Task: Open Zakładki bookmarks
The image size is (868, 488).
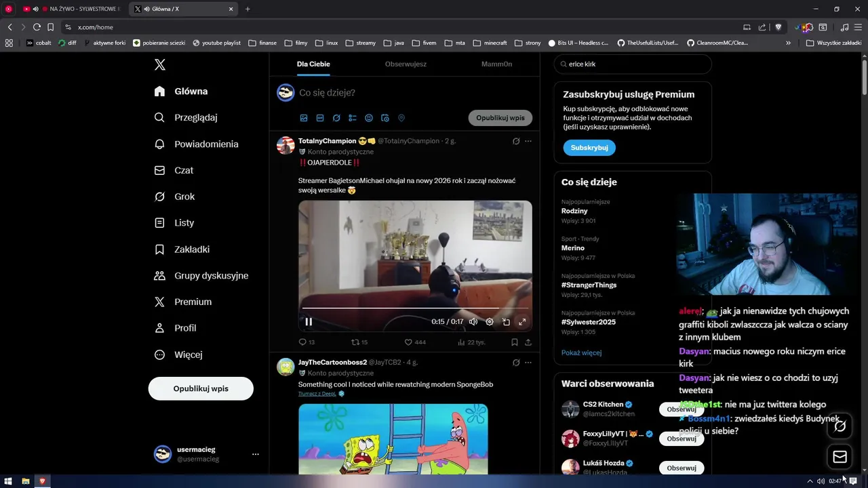Action: coord(182,249)
